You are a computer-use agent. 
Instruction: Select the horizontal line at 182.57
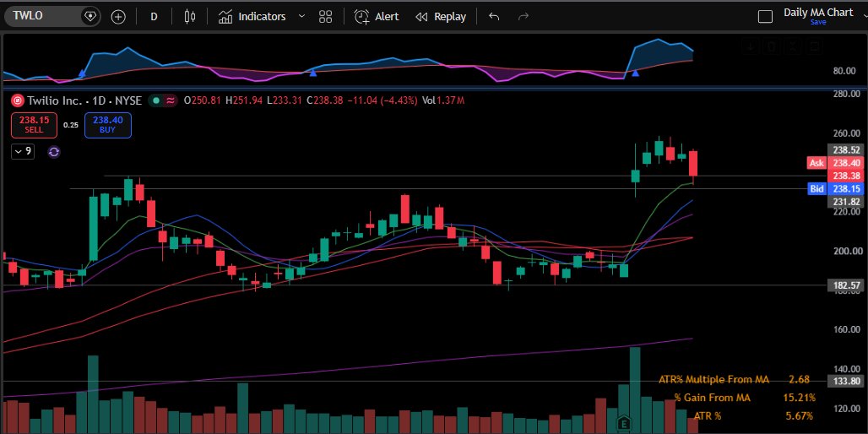tap(415, 285)
